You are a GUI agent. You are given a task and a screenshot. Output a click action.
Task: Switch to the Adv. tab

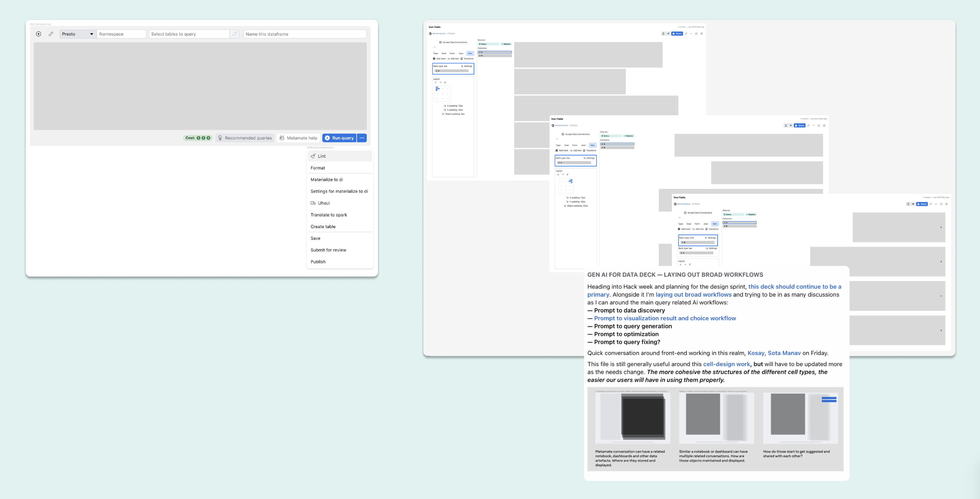[470, 53]
